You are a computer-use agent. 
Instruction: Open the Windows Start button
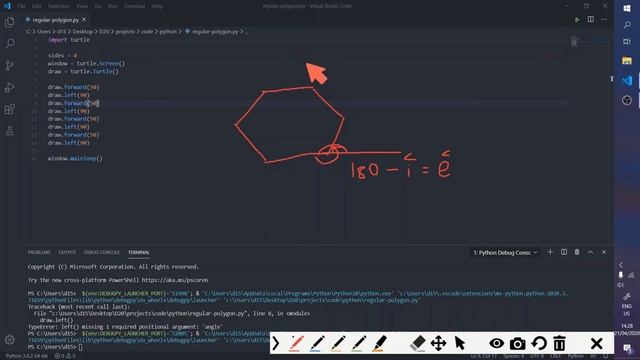click(x=627, y=8)
